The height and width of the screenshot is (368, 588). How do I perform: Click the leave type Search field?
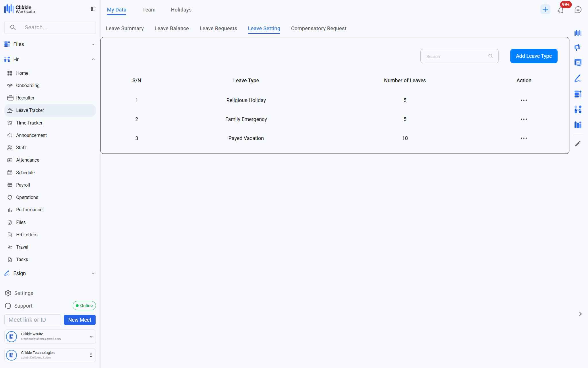[457, 56]
